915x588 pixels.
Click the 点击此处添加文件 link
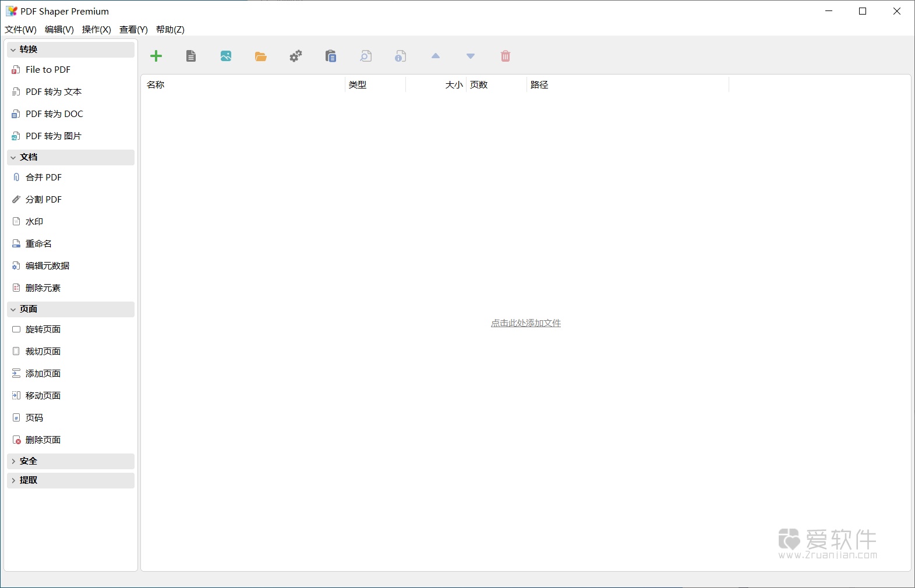tap(526, 323)
